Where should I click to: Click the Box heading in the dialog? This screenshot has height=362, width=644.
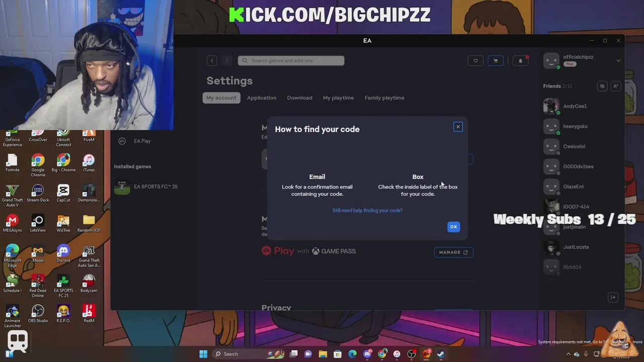click(418, 176)
